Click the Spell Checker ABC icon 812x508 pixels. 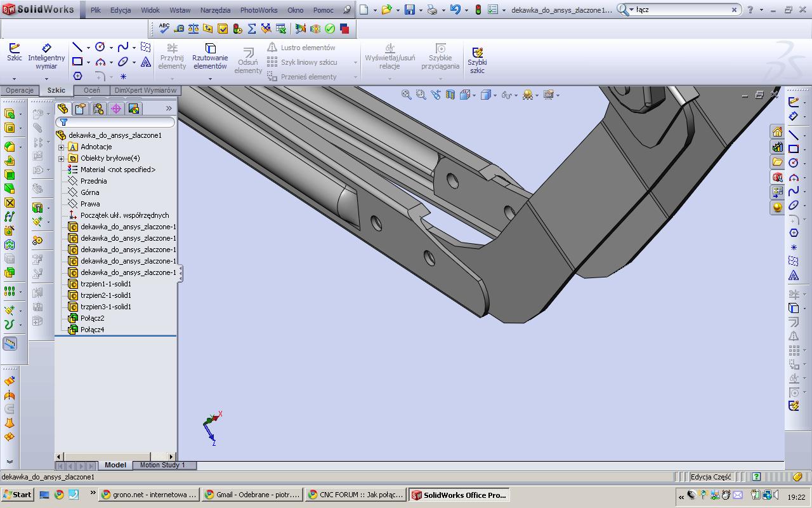[164, 29]
